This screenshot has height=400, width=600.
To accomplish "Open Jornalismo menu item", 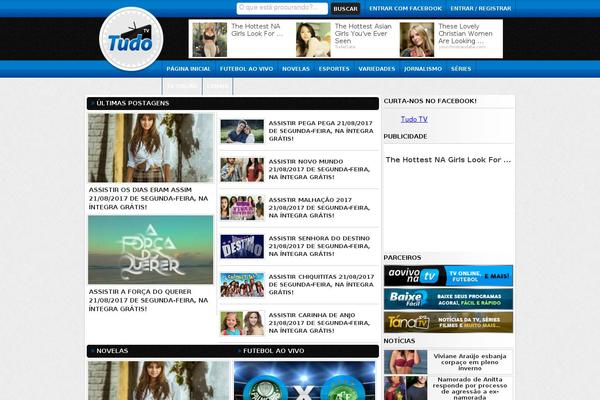I will 423,69.
